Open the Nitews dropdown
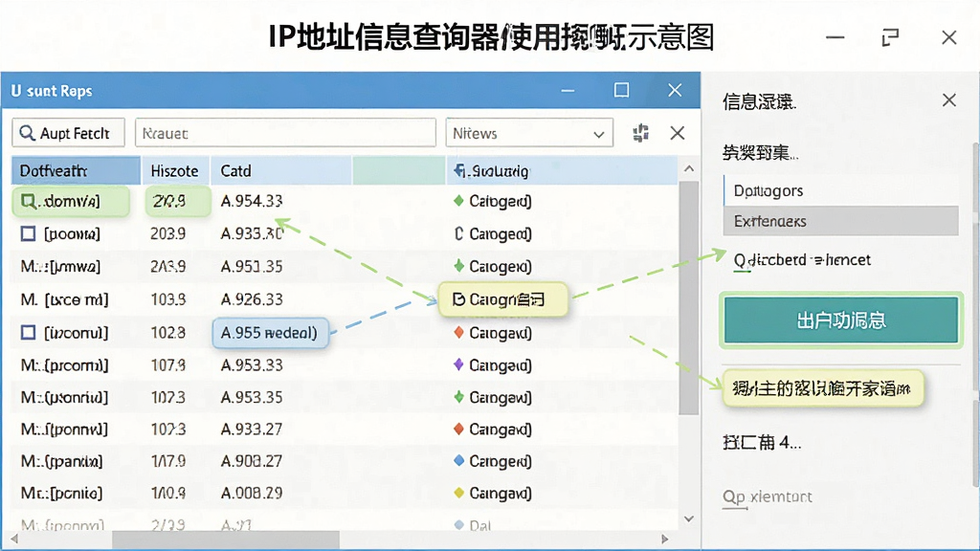The height and width of the screenshot is (551, 980). pos(528,133)
